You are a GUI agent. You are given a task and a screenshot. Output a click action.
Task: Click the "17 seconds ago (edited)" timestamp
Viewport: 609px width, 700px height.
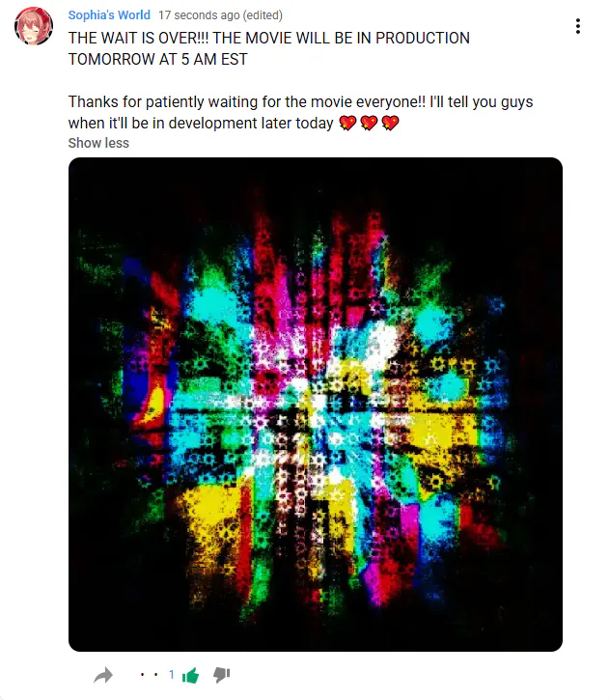pos(220,15)
